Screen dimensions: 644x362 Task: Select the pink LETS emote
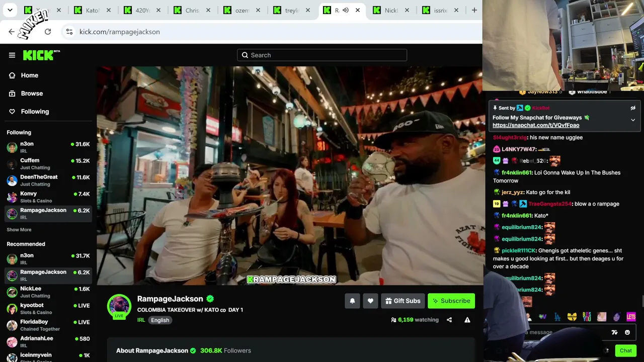pyautogui.click(x=631, y=317)
